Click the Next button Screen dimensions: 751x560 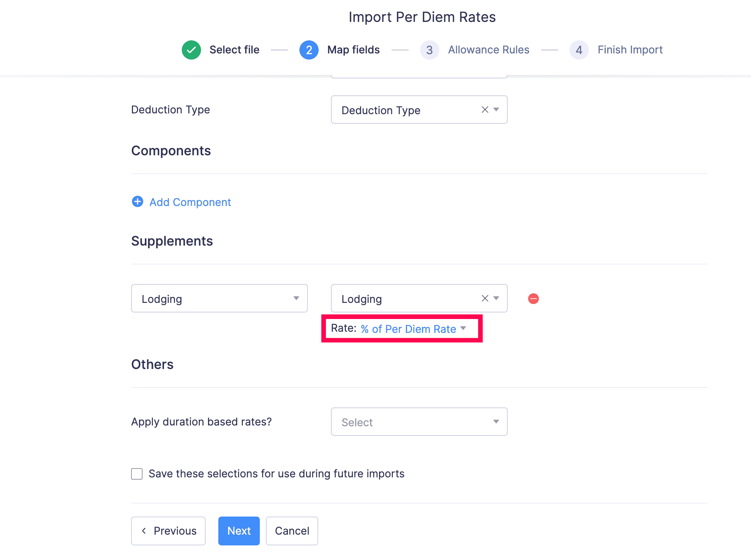(239, 531)
